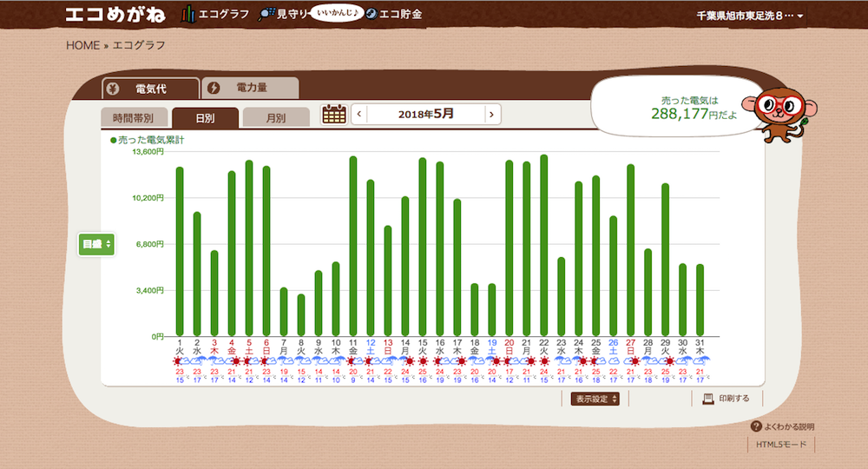Click the weather icon under May 31
The image size is (868, 469).
[x=700, y=361]
